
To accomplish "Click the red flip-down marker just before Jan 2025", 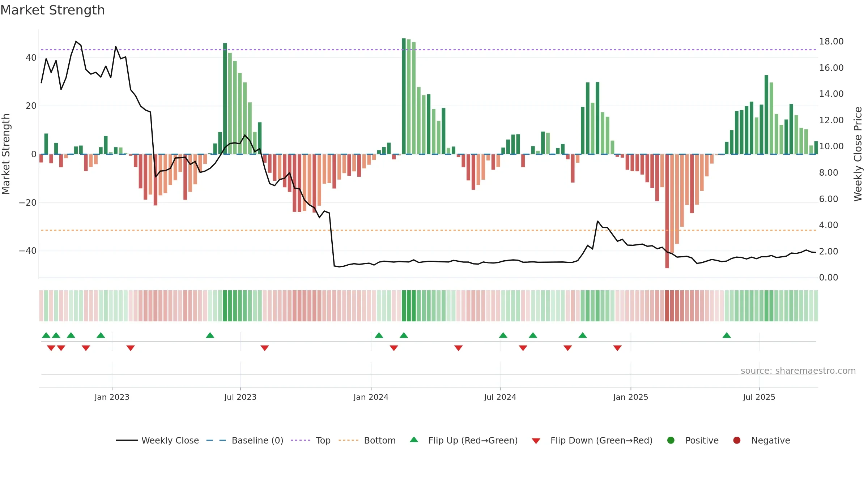I will point(617,348).
